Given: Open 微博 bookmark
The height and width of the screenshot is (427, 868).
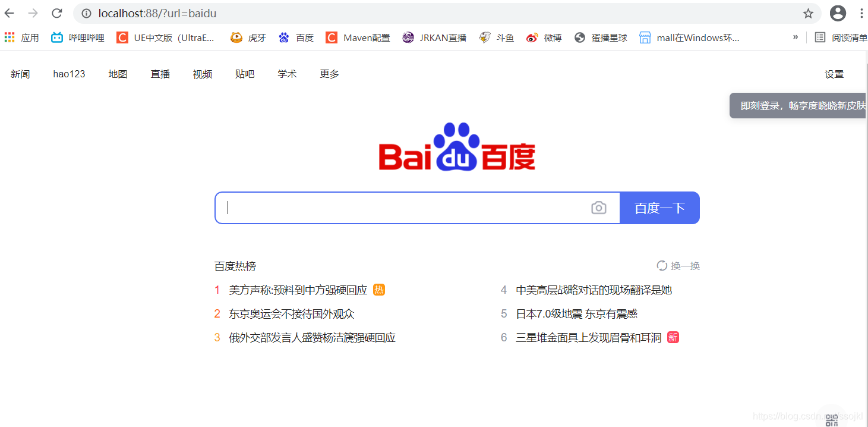Looking at the screenshot, I should click(x=544, y=37).
